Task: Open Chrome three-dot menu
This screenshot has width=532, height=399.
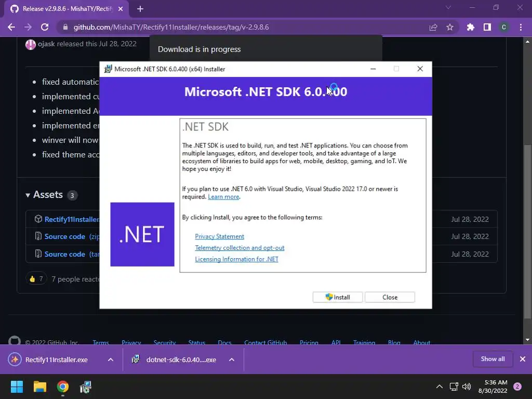Action: tap(521, 27)
